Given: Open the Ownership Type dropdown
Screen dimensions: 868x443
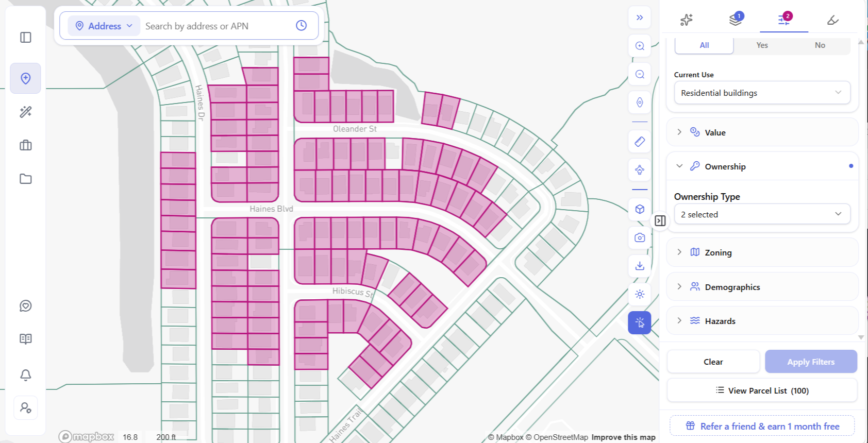Looking at the screenshot, I should click(762, 214).
